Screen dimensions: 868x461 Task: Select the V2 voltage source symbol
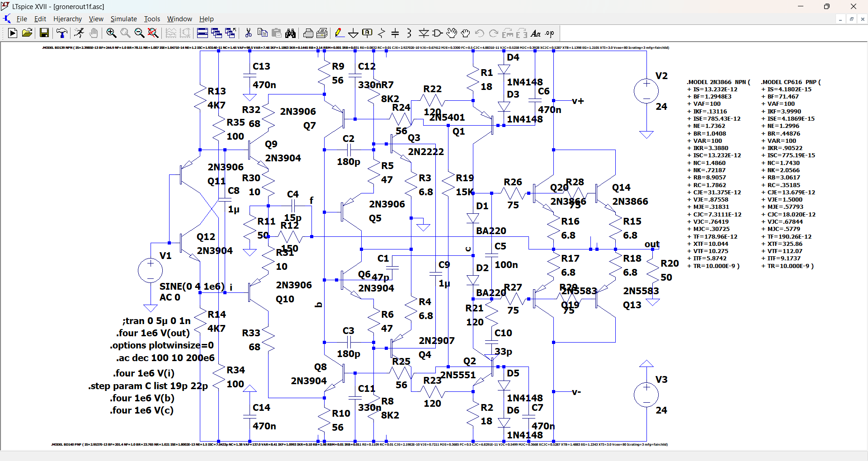point(646,91)
